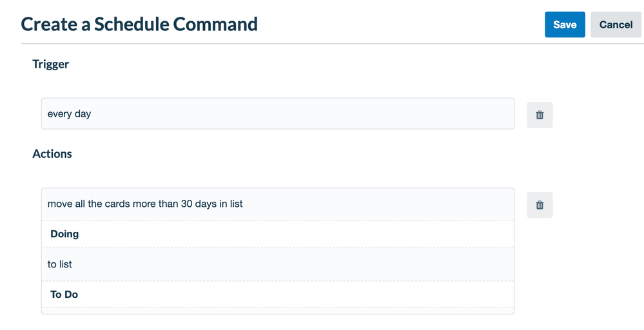This screenshot has height=330, width=644.
Task: Click the number 30 in the action text
Action: point(187,204)
